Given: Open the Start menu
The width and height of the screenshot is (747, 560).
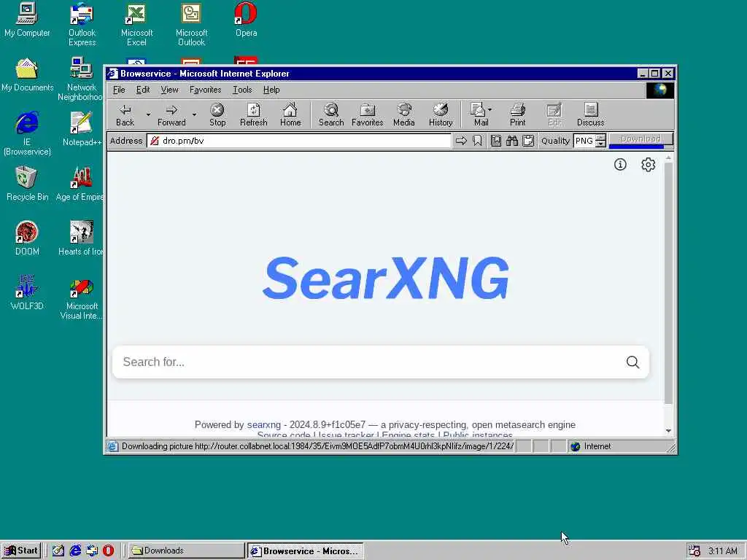Looking at the screenshot, I should [x=21, y=551].
